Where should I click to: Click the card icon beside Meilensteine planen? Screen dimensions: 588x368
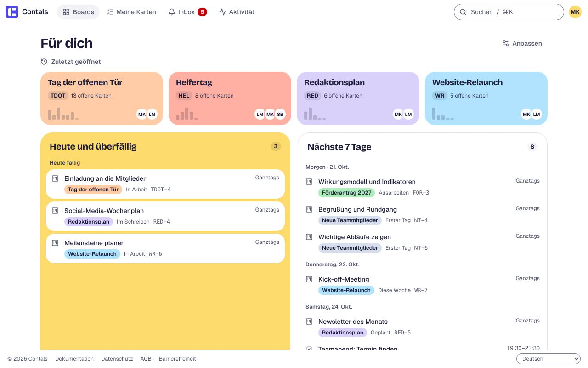(55, 243)
